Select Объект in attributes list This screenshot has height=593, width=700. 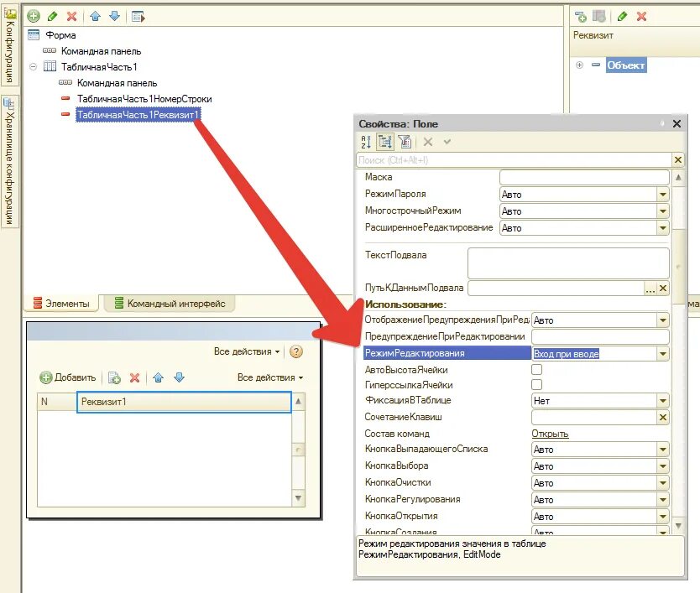(626, 65)
